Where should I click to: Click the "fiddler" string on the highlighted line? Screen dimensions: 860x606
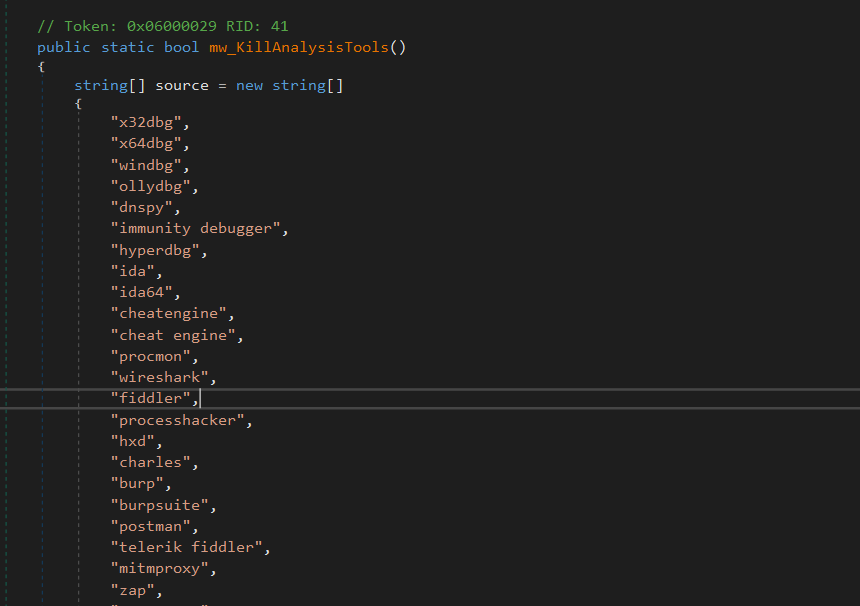(150, 398)
